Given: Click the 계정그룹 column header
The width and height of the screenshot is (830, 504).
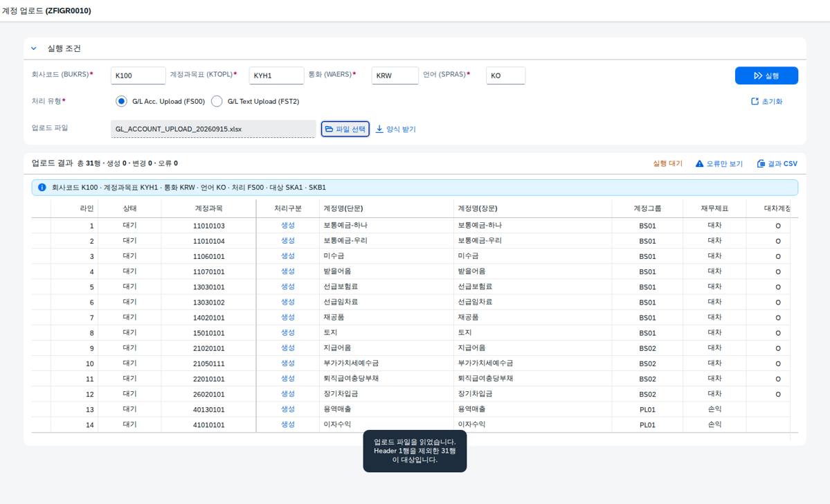Looking at the screenshot, I should (x=647, y=208).
